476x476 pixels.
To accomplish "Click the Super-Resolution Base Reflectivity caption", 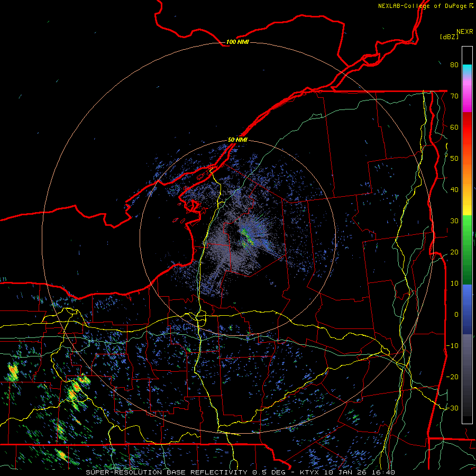I will click(240, 472).
